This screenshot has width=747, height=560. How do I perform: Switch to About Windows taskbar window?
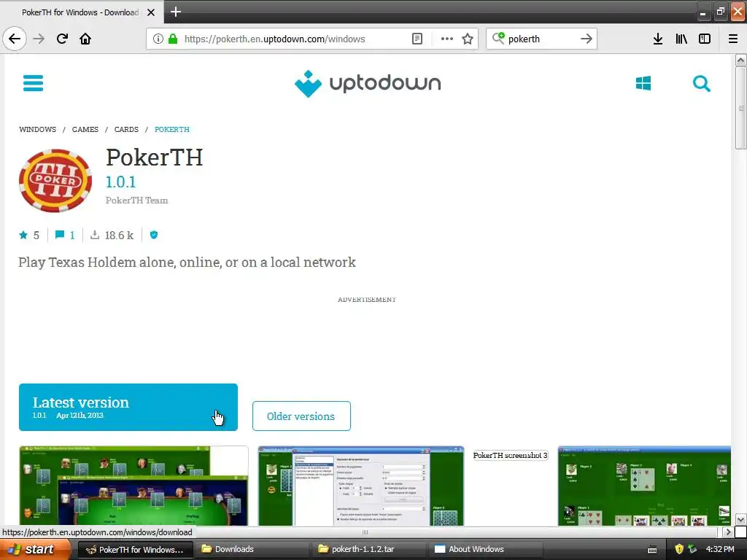[487, 550]
